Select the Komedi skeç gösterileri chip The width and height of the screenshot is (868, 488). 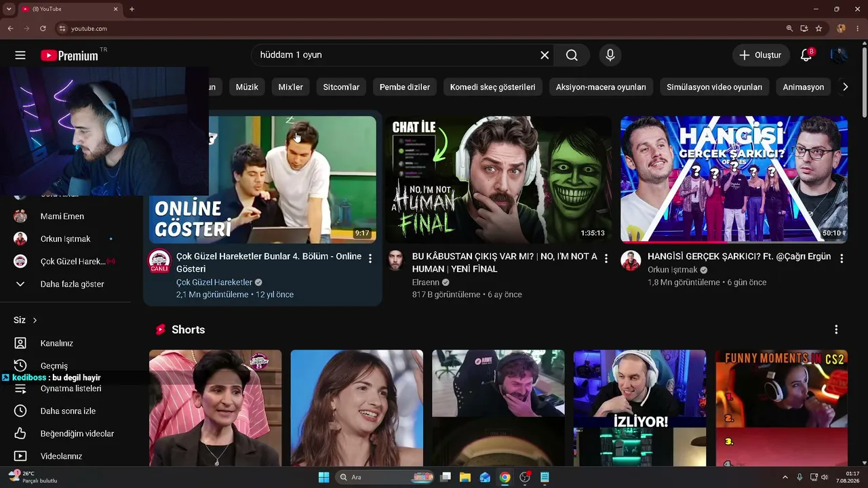coord(493,87)
